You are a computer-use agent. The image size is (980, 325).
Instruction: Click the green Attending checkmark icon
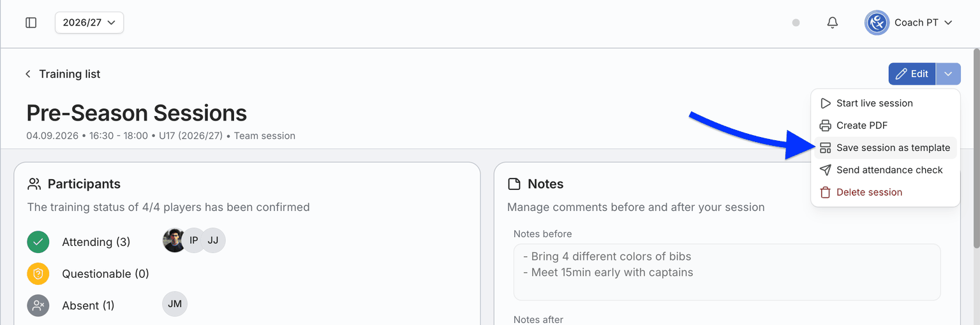(38, 242)
